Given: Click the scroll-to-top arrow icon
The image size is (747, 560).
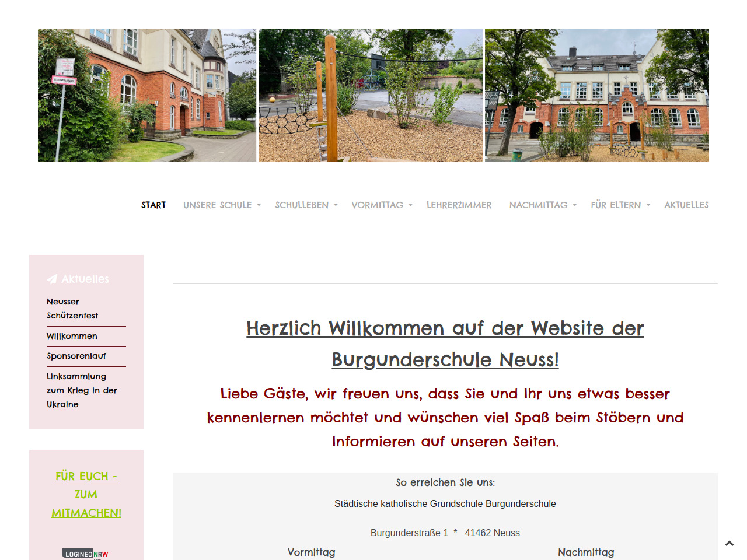Looking at the screenshot, I should (x=729, y=543).
